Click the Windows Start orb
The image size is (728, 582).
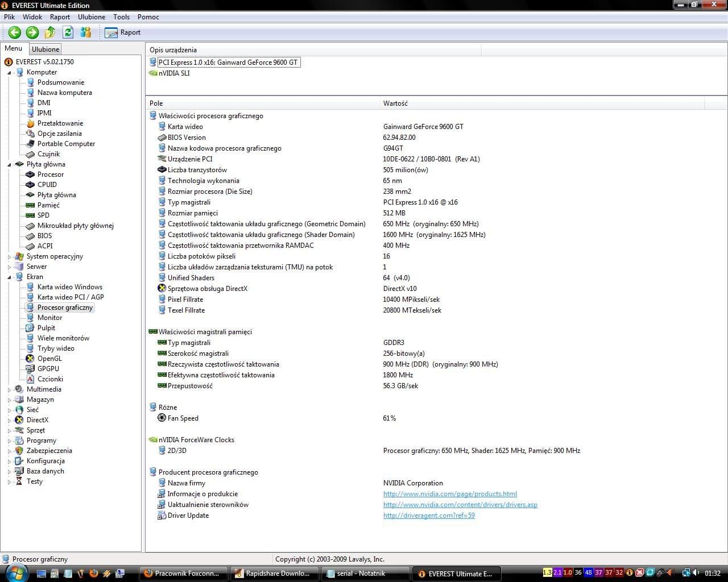point(15,573)
